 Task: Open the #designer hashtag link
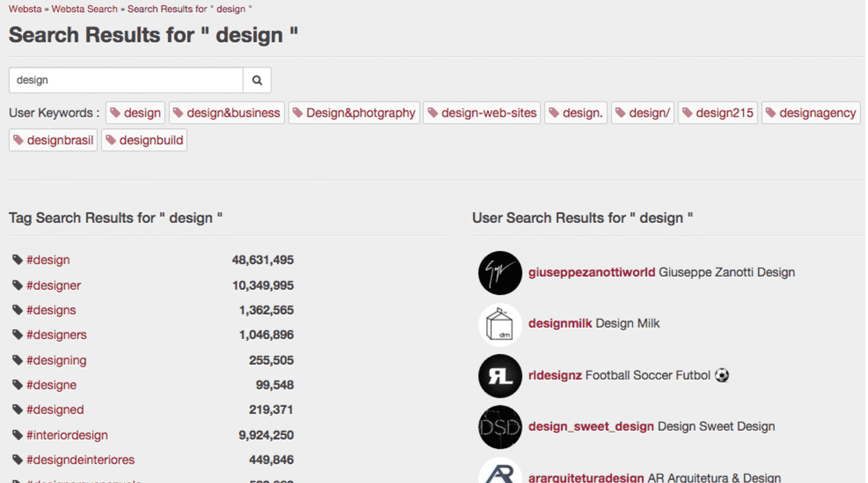point(53,285)
